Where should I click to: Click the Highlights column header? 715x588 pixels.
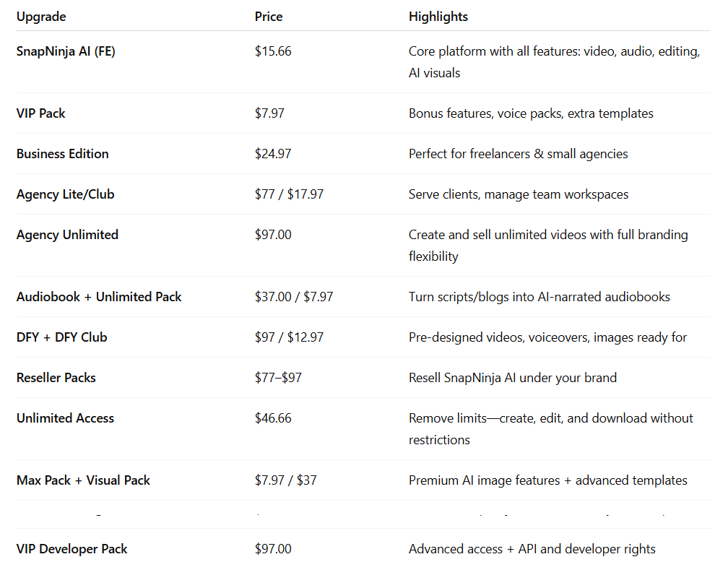tap(438, 17)
